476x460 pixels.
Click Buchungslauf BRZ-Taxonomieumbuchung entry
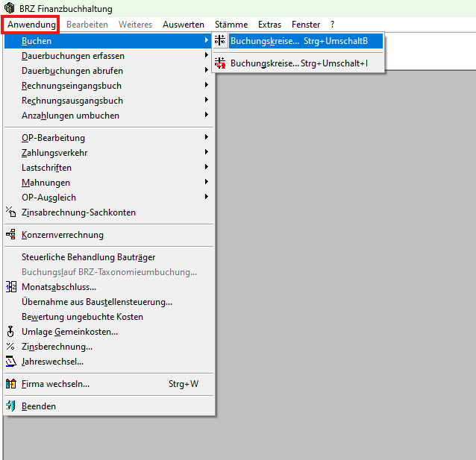tap(109, 272)
